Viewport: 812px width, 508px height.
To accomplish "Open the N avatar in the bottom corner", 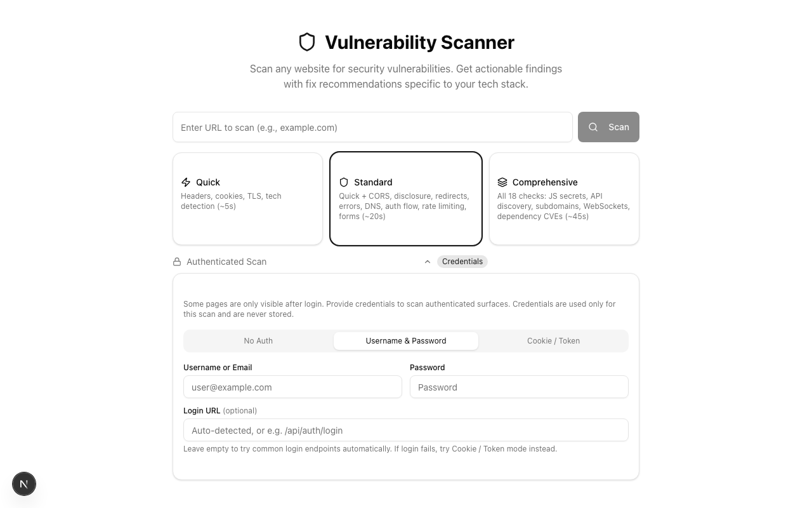I will pos(24,484).
